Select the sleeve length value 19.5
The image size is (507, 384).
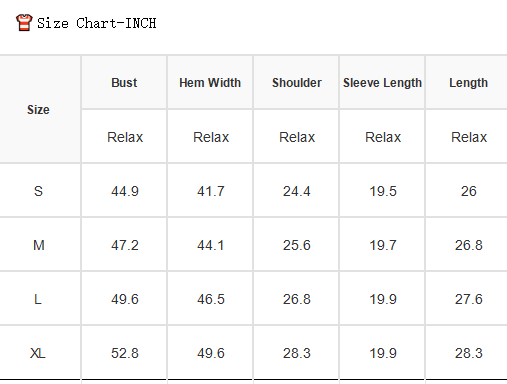(x=383, y=191)
